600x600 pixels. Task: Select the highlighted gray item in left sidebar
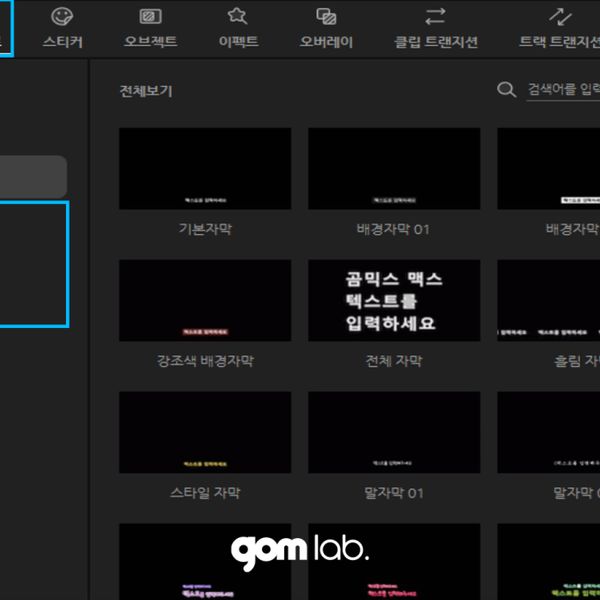click(33, 176)
